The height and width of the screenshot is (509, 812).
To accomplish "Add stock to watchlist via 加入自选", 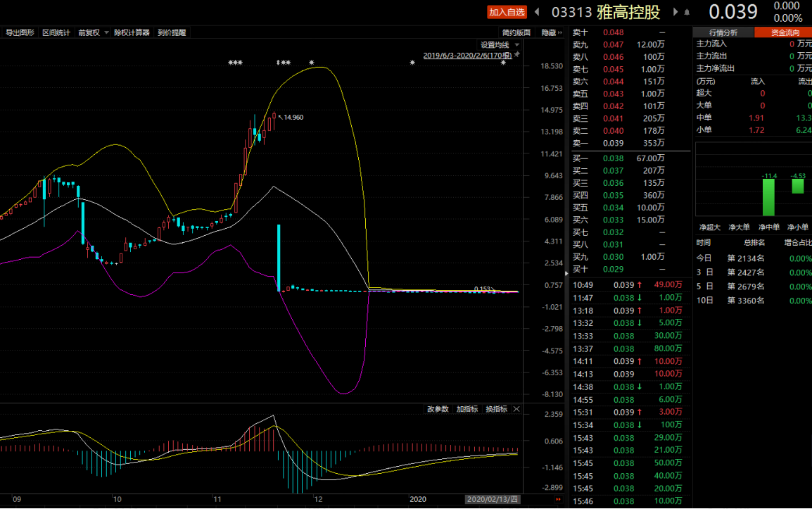I will coord(507,12).
